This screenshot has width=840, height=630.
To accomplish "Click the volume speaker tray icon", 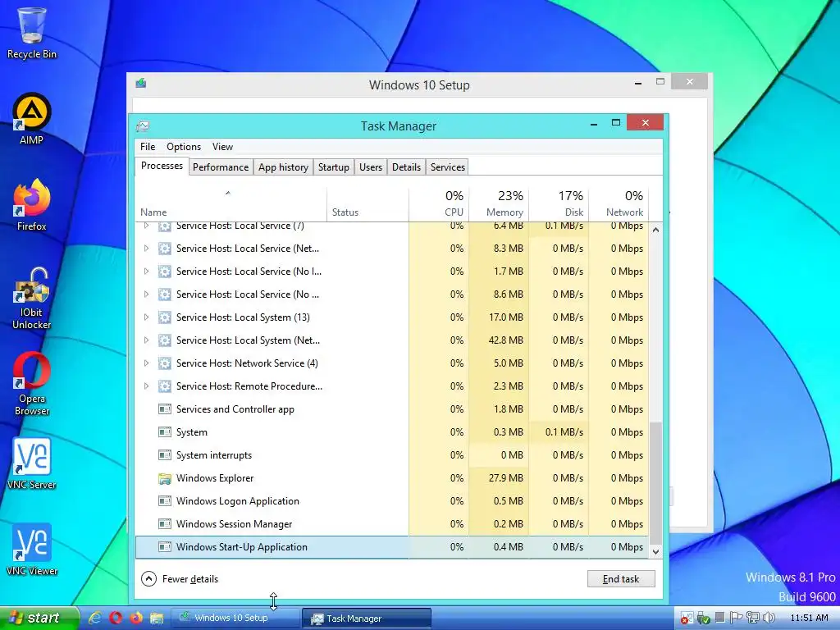I will click(x=769, y=618).
